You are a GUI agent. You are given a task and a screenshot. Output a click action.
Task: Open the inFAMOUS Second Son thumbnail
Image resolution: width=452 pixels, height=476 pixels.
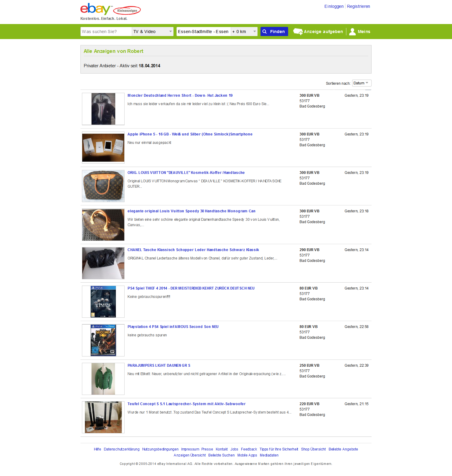(x=103, y=340)
